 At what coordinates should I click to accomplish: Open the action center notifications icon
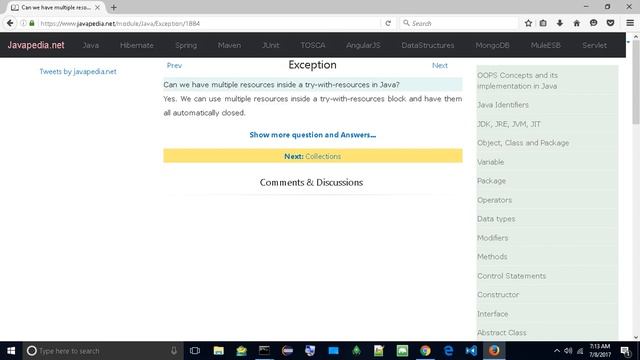click(x=625, y=351)
